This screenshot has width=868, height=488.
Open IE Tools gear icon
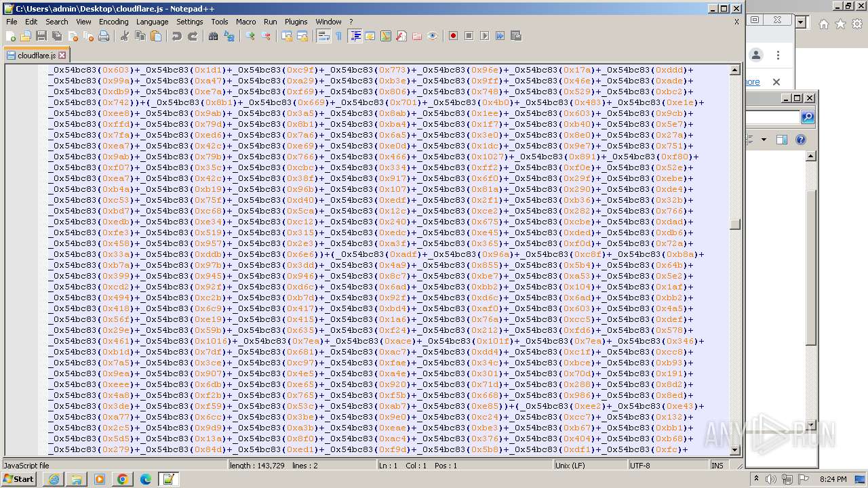pyautogui.click(x=857, y=24)
